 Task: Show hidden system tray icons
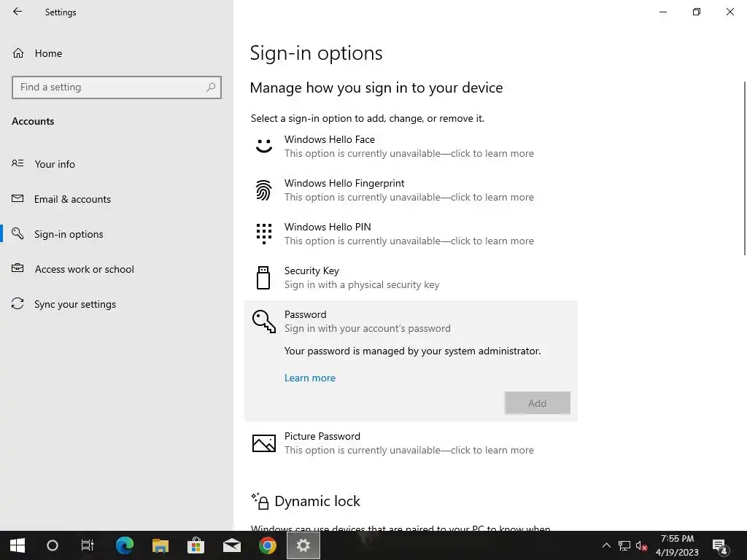point(606,545)
